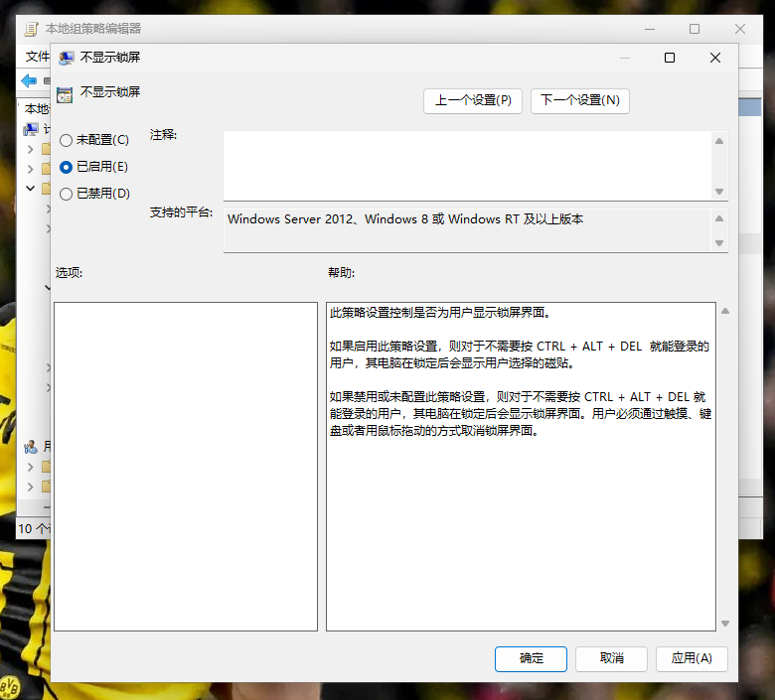
Task: Click back arrow in group policy editor toolbar
Action: [29, 80]
